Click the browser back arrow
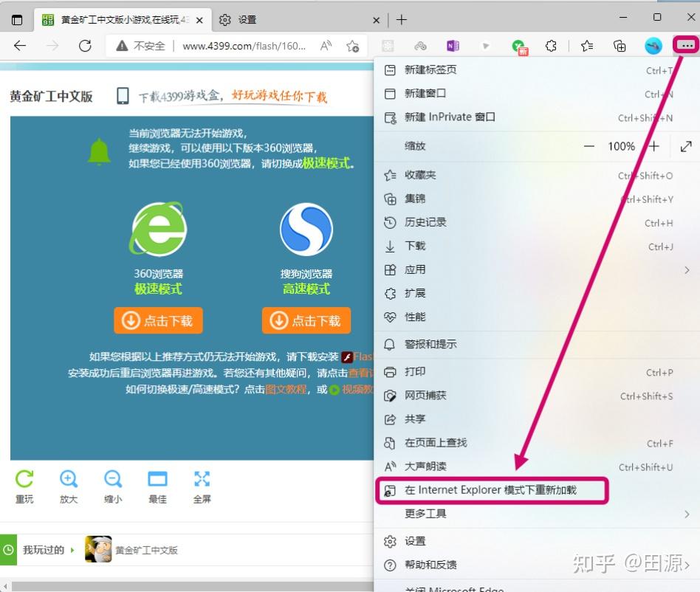Screen dimensions: 700x592 20,46
